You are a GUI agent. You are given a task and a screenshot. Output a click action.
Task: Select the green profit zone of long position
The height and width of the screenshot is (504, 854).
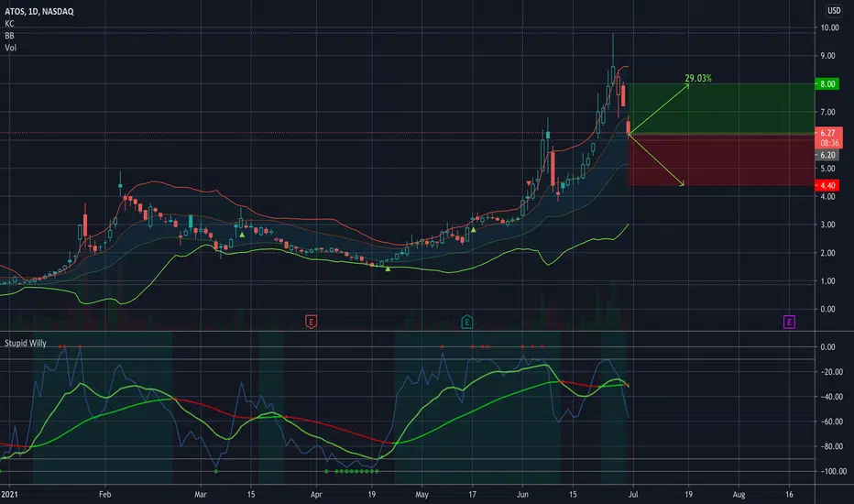pyautogui.click(x=722, y=108)
